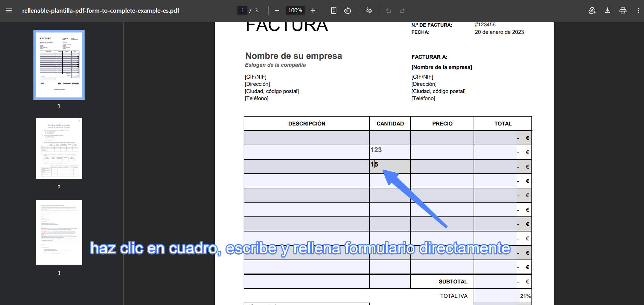
Task: Select page 2 thumbnail
Action: pos(59,148)
